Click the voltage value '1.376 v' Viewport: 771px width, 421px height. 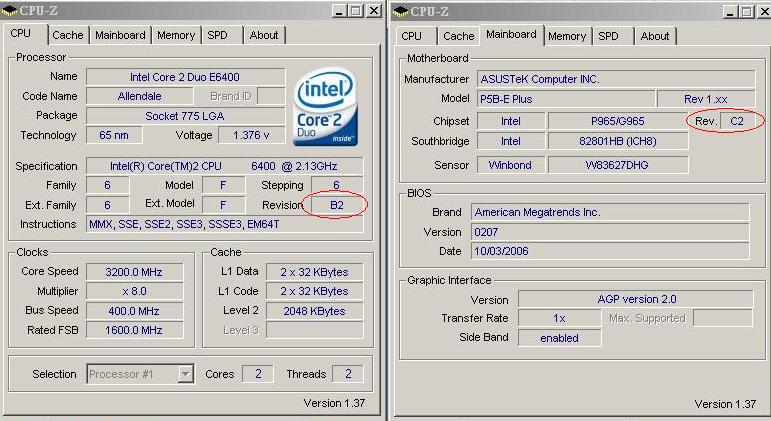[x=251, y=135]
